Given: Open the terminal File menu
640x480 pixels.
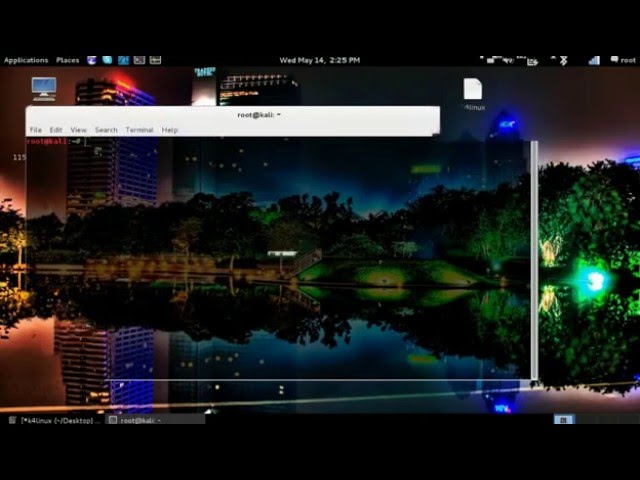Looking at the screenshot, I should coord(36,130).
